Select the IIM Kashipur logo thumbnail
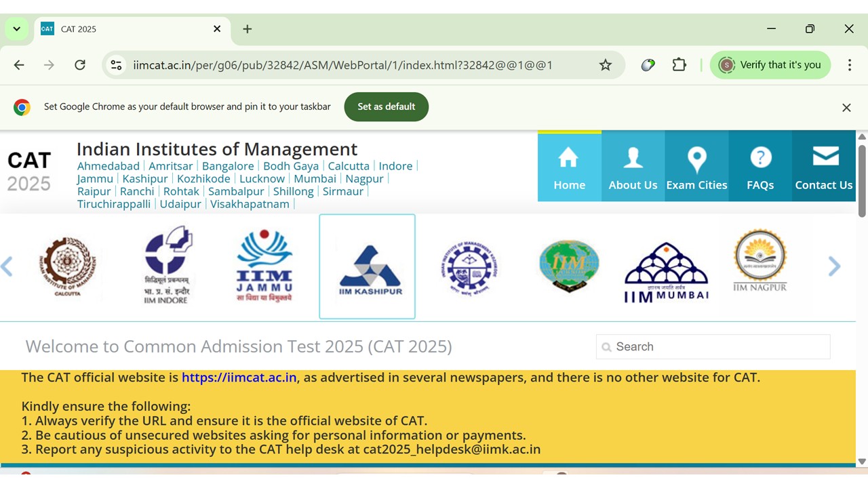 (x=367, y=266)
